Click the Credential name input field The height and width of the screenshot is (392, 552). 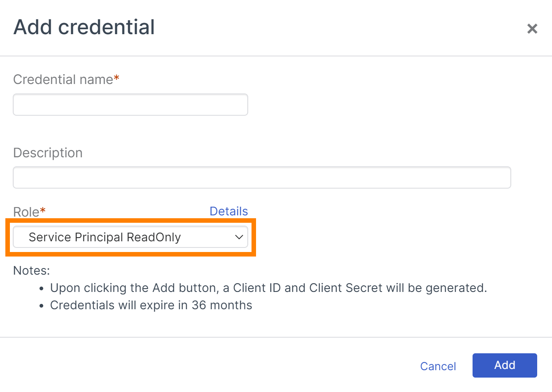pos(130,105)
